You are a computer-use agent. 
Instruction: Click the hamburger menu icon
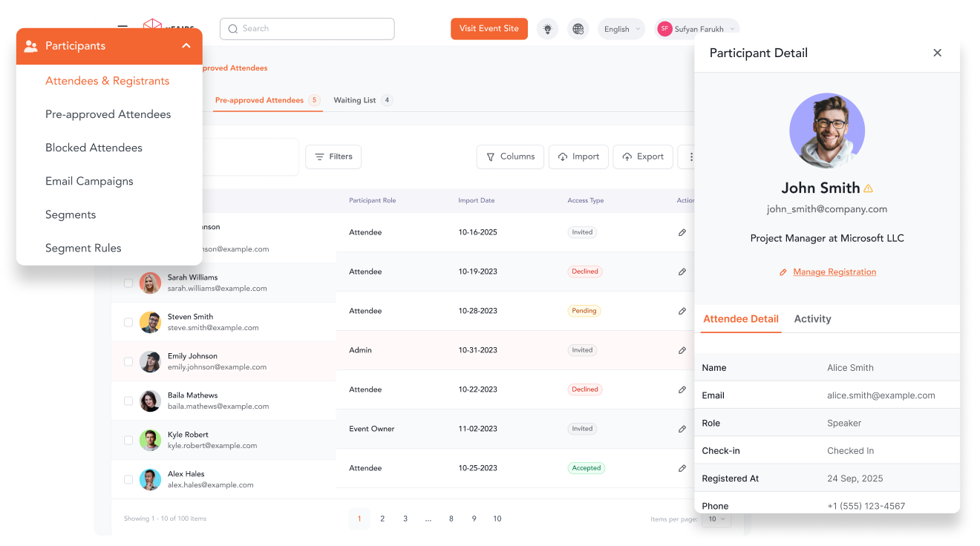click(x=122, y=29)
